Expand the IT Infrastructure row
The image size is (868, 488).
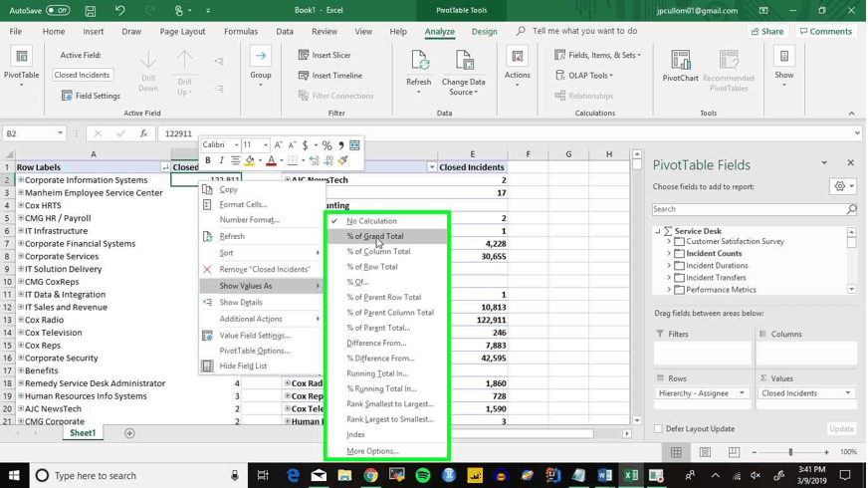click(x=21, y=231)
